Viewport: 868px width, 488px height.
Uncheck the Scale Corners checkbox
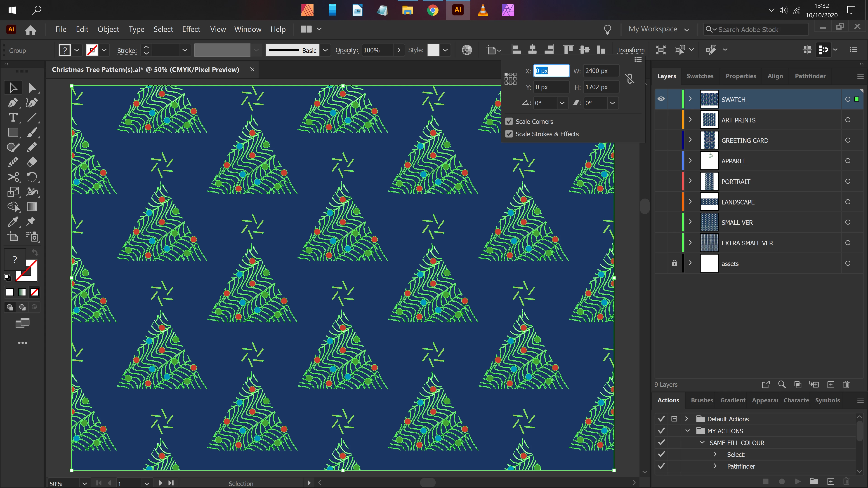(x=509, y=122)
